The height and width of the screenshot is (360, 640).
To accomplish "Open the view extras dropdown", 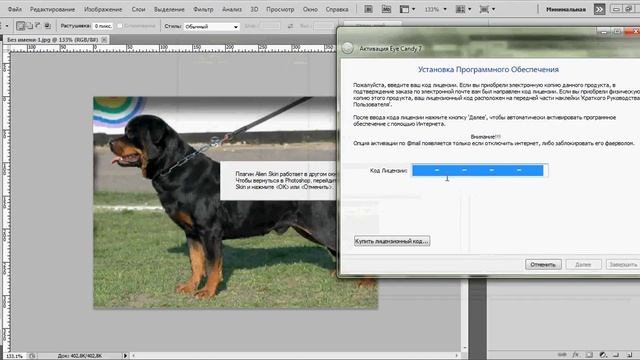I will tap(407, 9).
